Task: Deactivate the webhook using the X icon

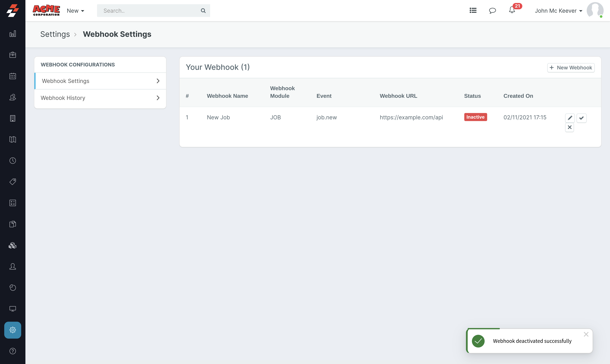Action: pos(570,127)
